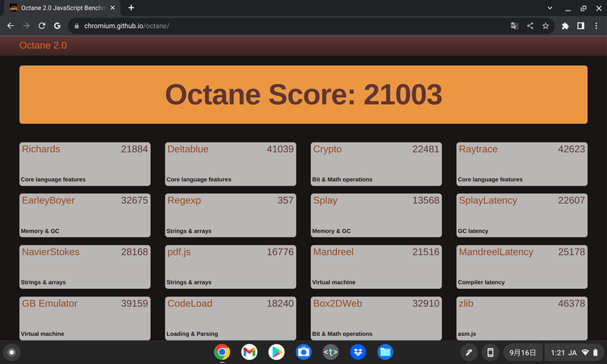Click the pdf.js benchmark name
Viewport: 607px width, 364px height.
coord(179,253)
